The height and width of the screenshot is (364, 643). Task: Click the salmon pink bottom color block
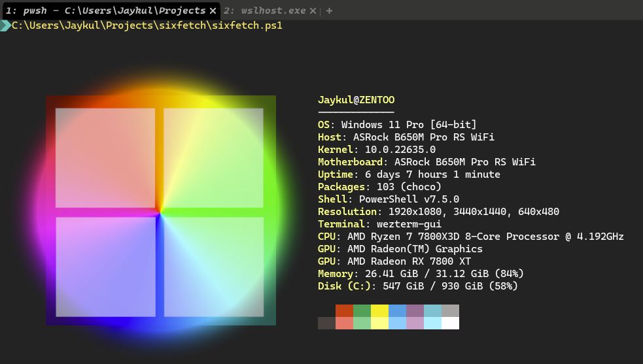pos(344,323)
